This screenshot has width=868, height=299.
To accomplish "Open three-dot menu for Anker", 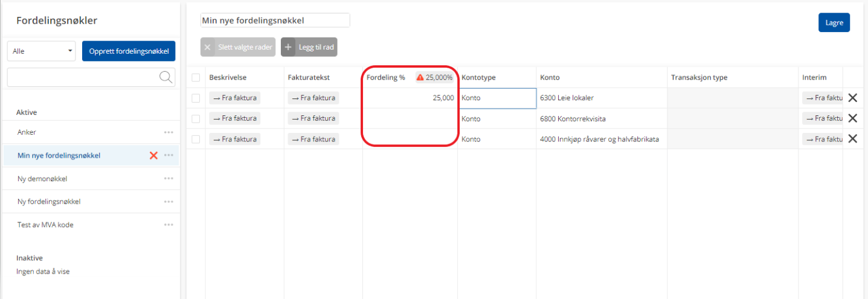I will click(169, 132).
